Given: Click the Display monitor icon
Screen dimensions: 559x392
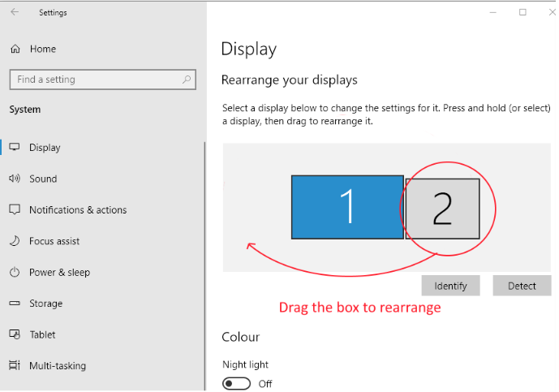Looking at the screenshot, I should tap(15, 148).
